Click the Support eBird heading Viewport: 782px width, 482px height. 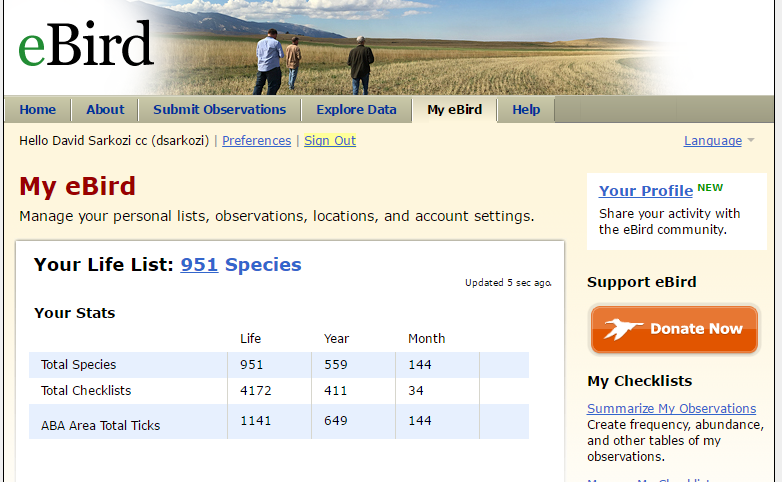coord(641,282)
